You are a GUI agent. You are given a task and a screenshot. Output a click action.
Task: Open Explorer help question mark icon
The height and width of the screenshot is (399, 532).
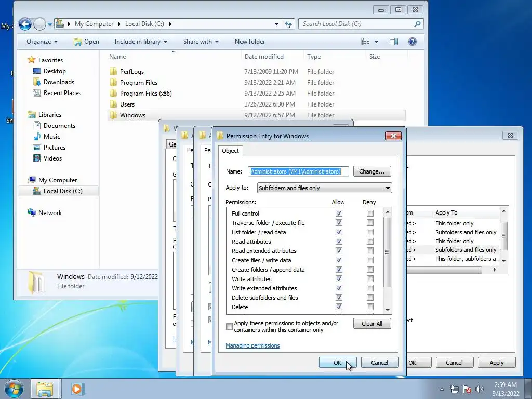(412, 42)
